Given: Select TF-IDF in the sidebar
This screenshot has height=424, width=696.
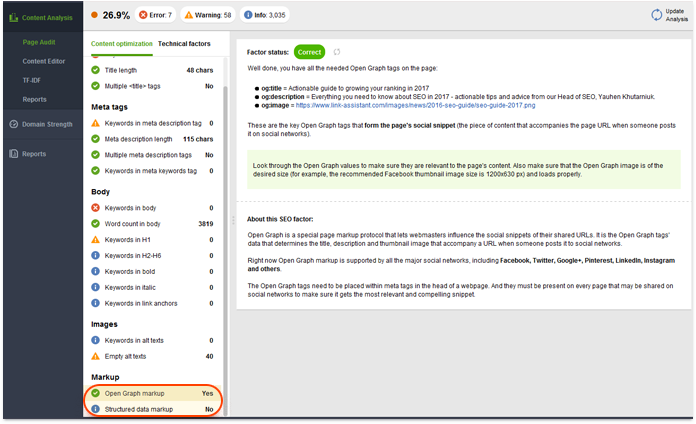Looking at the screenshot, I should [32, 80].
